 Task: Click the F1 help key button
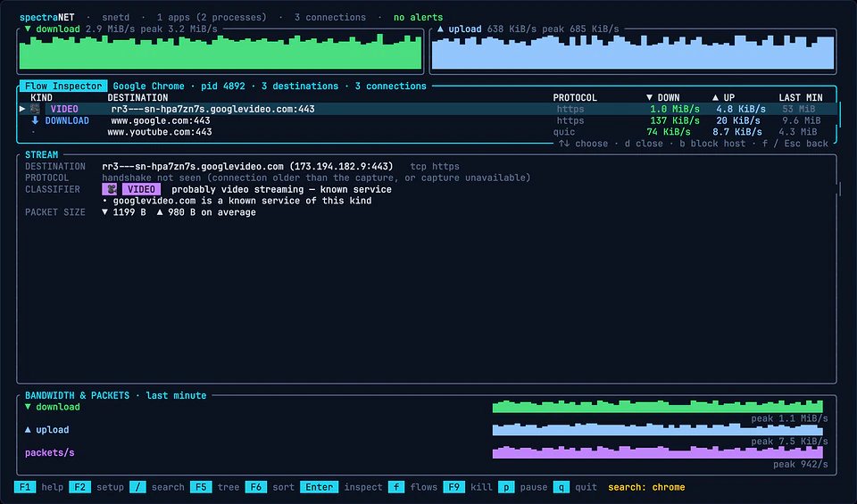point(25,487)
